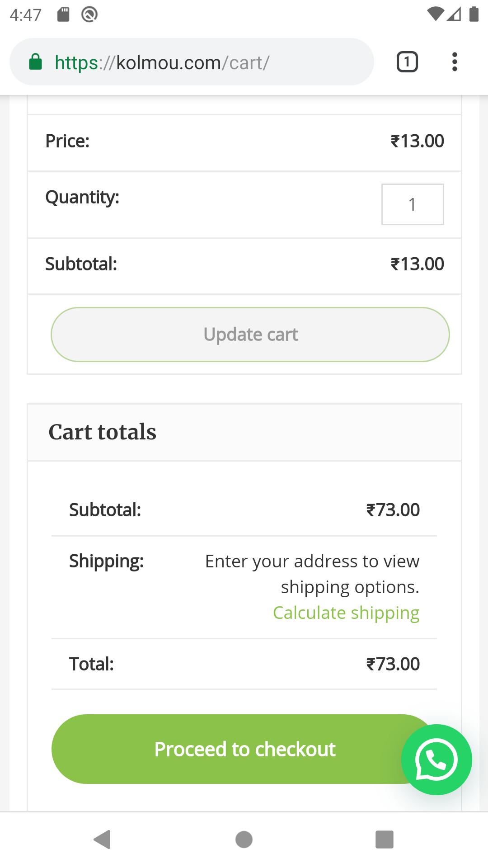Select the kolmou.com/cart URL address bar
The height and width of the screenshot is (868, 488).
pos(192,62)
